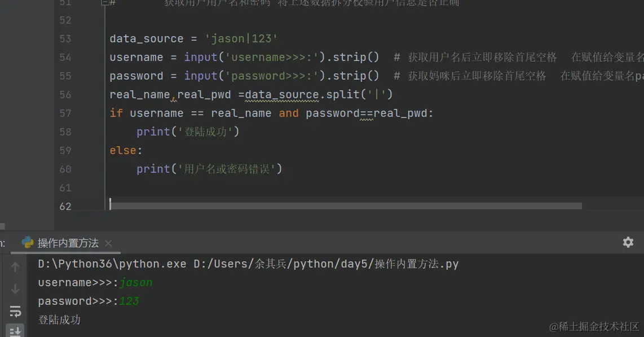Image resolution: width=644 pixels, height=337 pixels.
Task: Click data_source.split call on line 56
Action: [x=319, y=94]
